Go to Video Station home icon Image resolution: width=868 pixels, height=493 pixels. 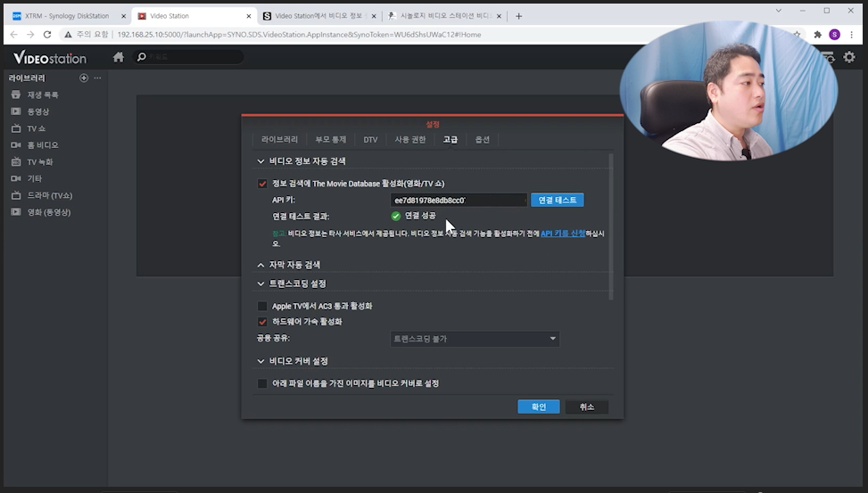coord(119,57)
